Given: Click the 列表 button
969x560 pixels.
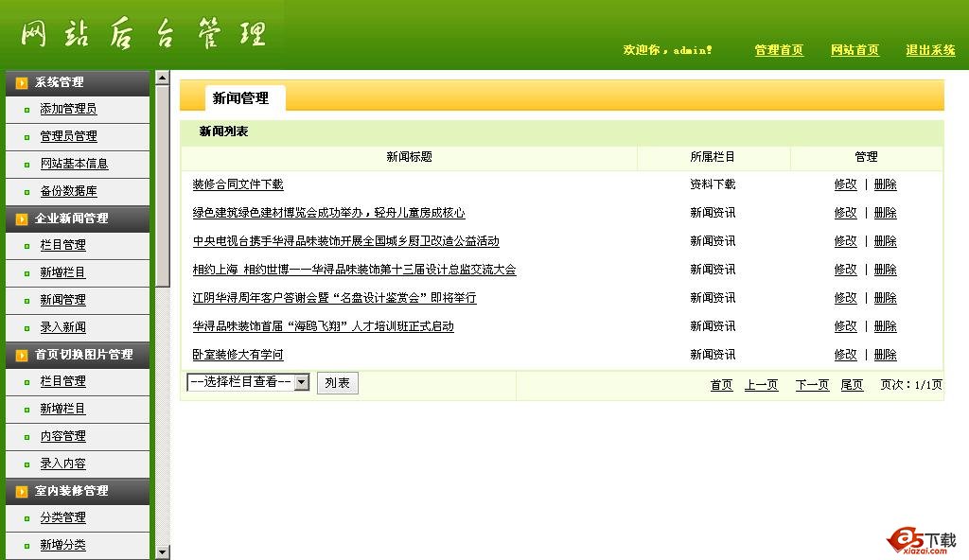Looking at the screenshot, I should [x=338, y=382].
